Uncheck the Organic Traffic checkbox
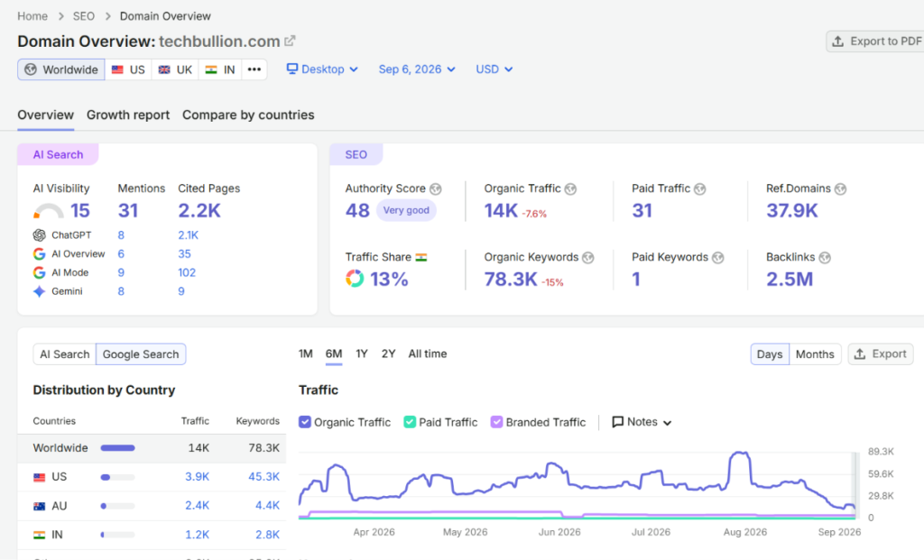Screen dimensions: 924x560 point(305,422)
